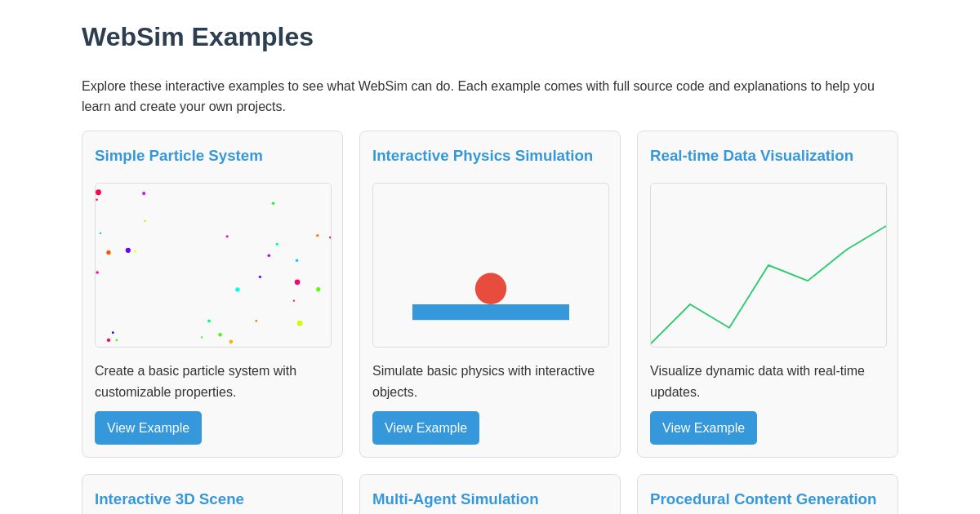The image size is (980, 514).
Task: Click the particle system preview thumbnail
Action: pos(213,264)
